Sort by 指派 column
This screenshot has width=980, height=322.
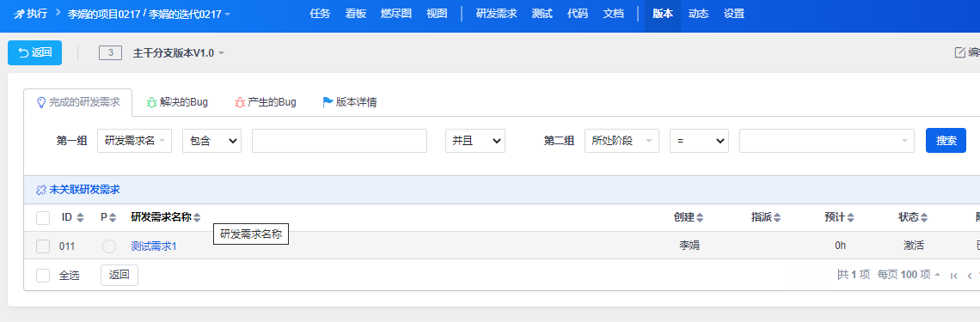click(766, 218)
